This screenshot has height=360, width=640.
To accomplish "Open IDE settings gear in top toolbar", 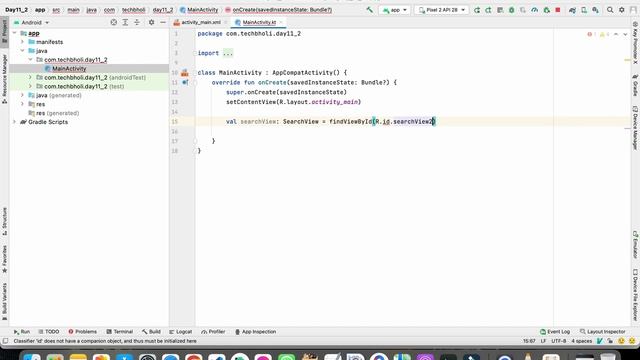I will click(x=622, y=10).
